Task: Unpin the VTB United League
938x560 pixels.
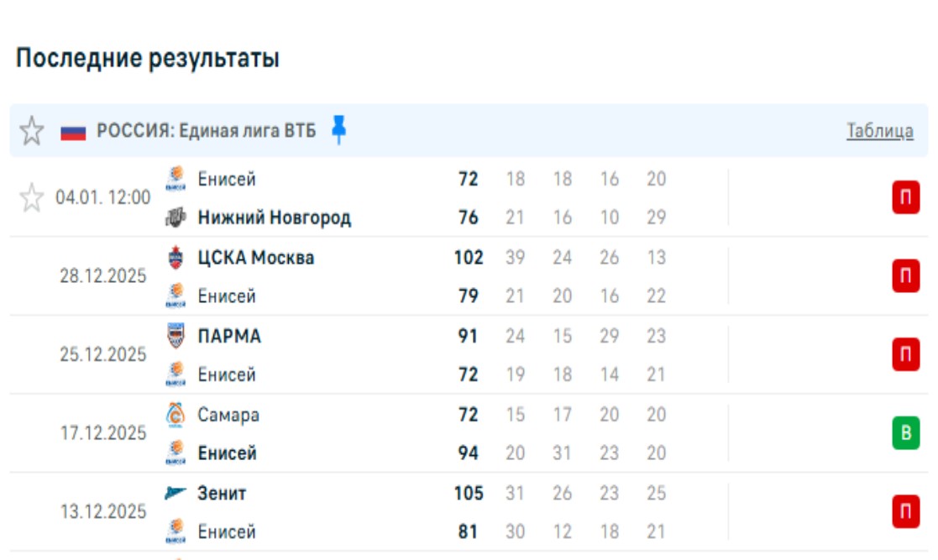Action: tap(338, 130)
